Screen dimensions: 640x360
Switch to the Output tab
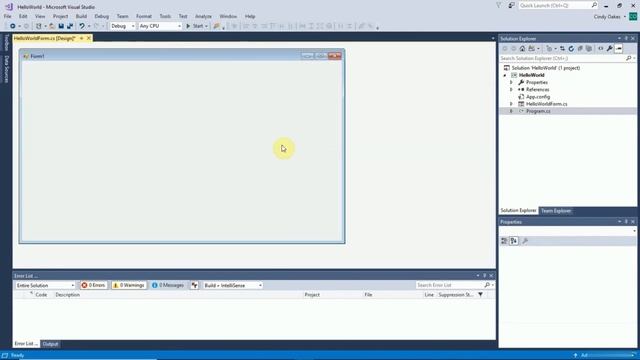(x=51, y=344)
